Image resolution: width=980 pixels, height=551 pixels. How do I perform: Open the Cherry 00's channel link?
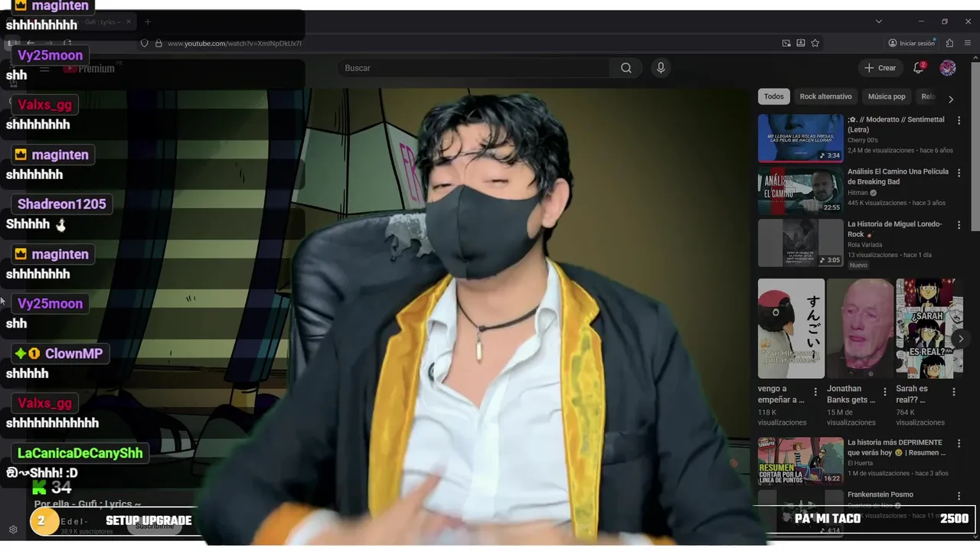862,141
